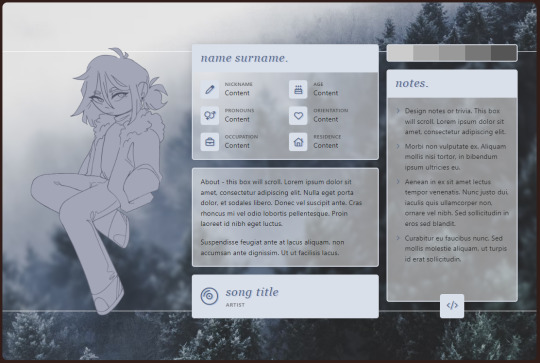Screen dimensions: 540x363
Task: Click the 'song title' text
Action: point(252,292)
